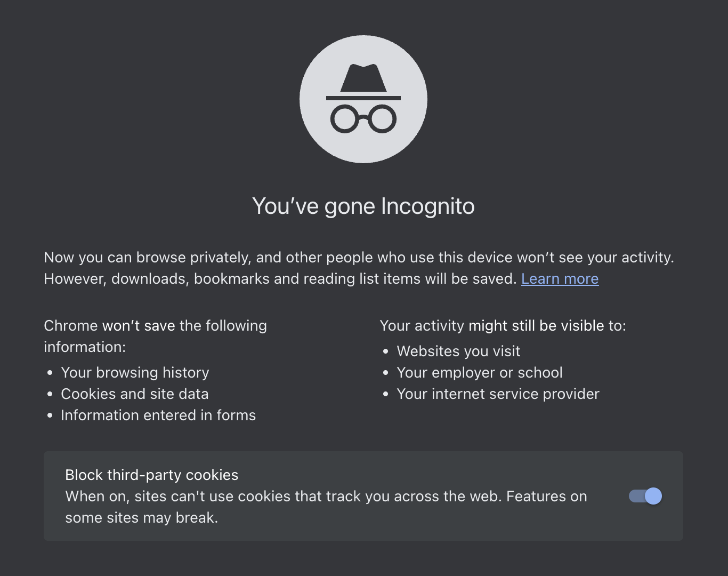The image size is (728, 576).
Task: Select the "Cookies and site data" list item
Action: tap(134, 394)
